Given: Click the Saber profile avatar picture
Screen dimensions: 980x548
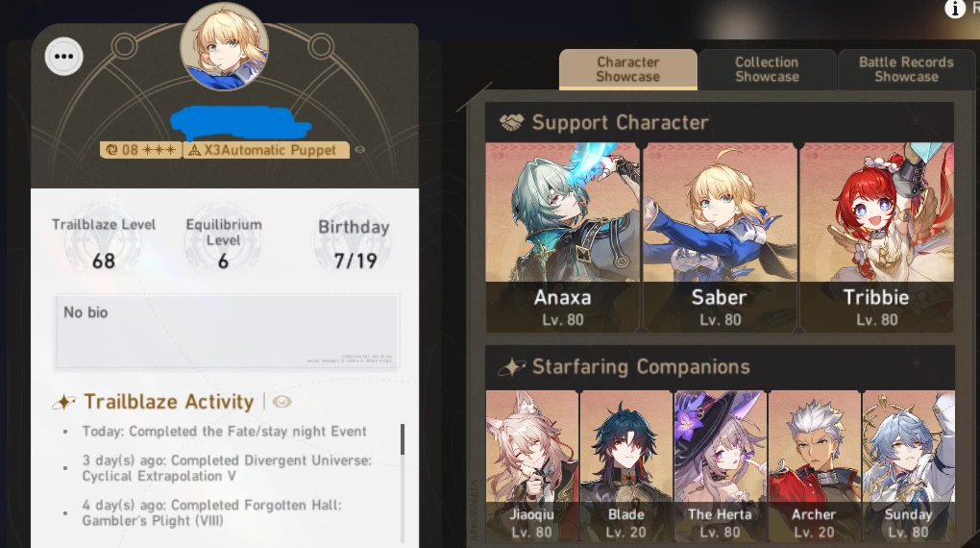Looking at the screenshot, I should tap(225, 46).
